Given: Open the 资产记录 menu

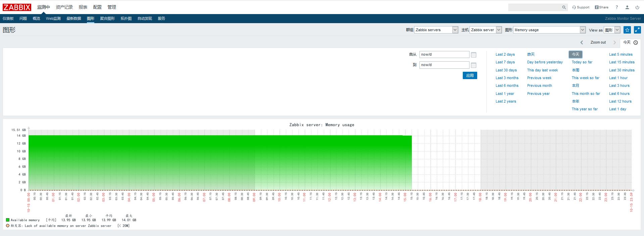Looking at the screenshot, I should click(x=64, y=7).
